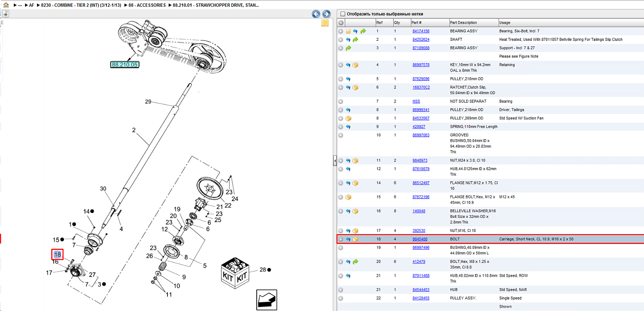Open part number 412479 link
The image size is (644, 311).
click(418, 262)
